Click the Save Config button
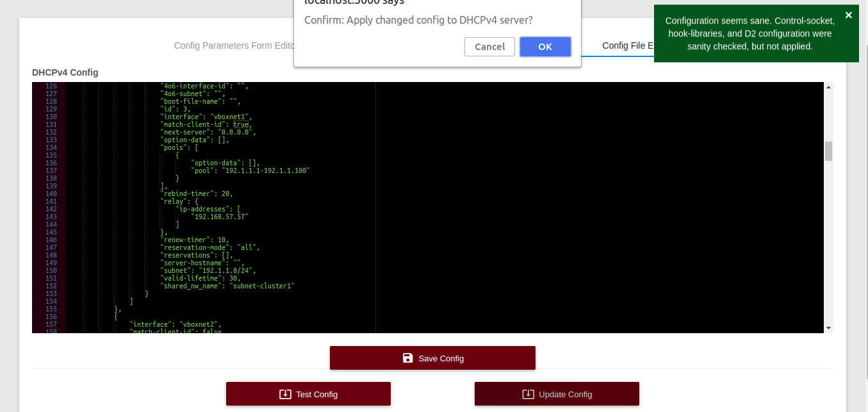This screenshot has height=412, width=868. coord(432,358)
